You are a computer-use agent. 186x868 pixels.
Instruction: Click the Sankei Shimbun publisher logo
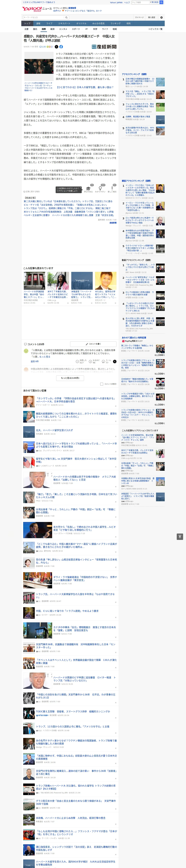pos(104,47)
